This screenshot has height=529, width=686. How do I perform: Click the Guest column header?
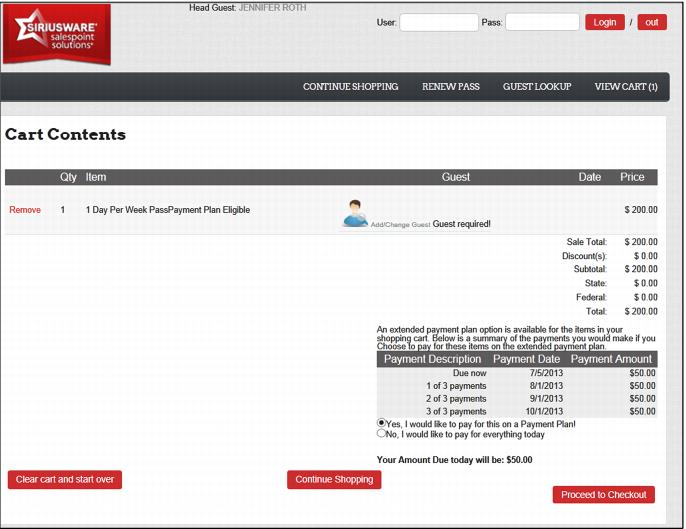coord(456,177)
